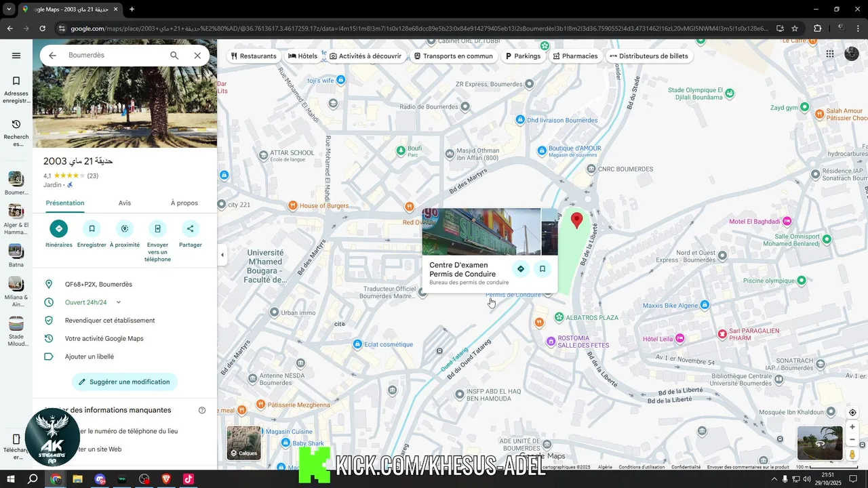Open Brave browser from taskbar

166,479
